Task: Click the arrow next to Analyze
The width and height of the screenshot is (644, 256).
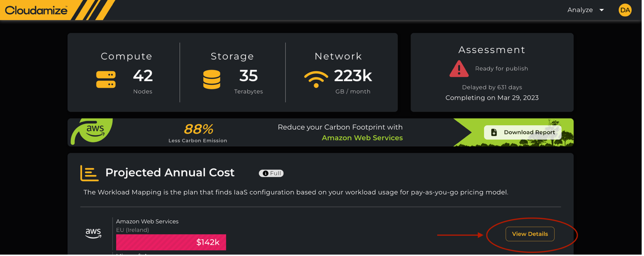Action: pos(602,10)
